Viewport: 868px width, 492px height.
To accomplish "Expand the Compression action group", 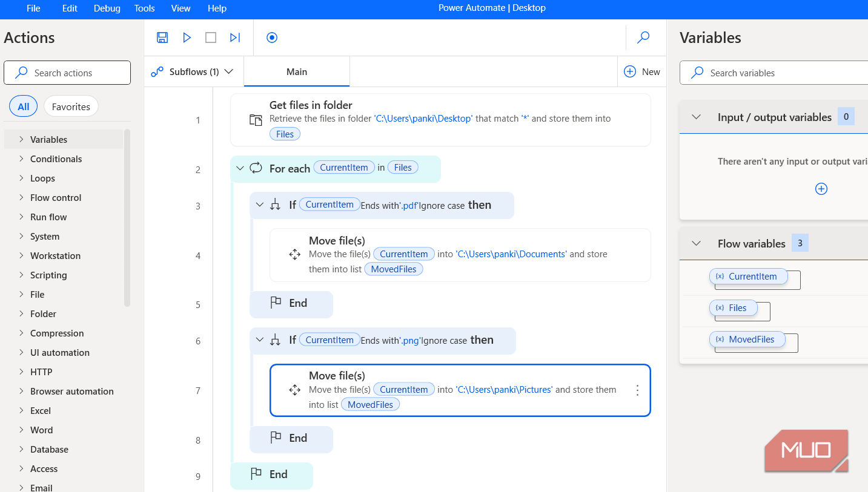I will point(21,333).
